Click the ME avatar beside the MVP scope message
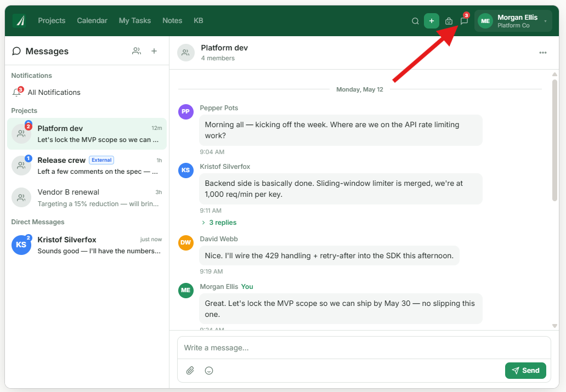Viewport: 566px width, 392px height. point(186,290)
